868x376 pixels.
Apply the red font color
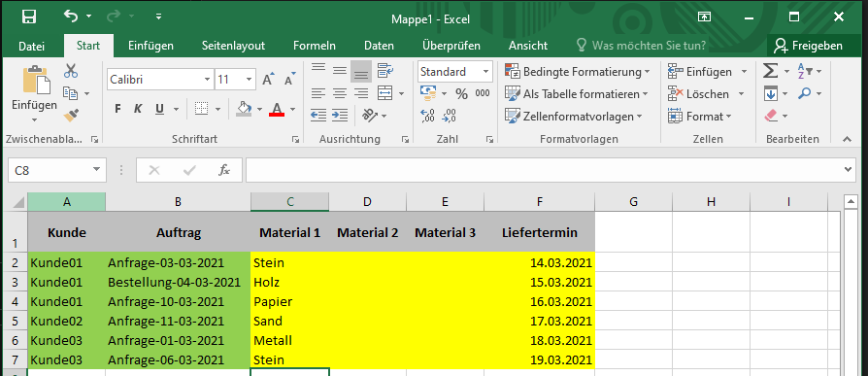point(277,109)
